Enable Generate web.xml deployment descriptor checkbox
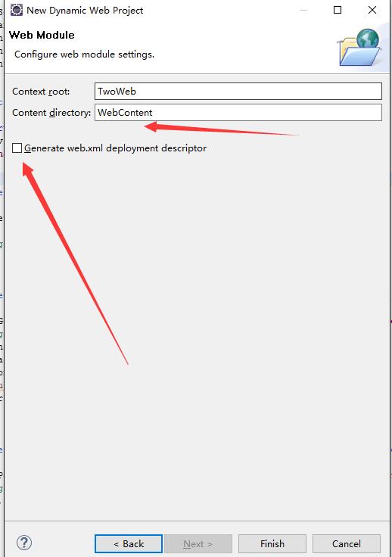The image size is (392, 557). pos(17,148)
